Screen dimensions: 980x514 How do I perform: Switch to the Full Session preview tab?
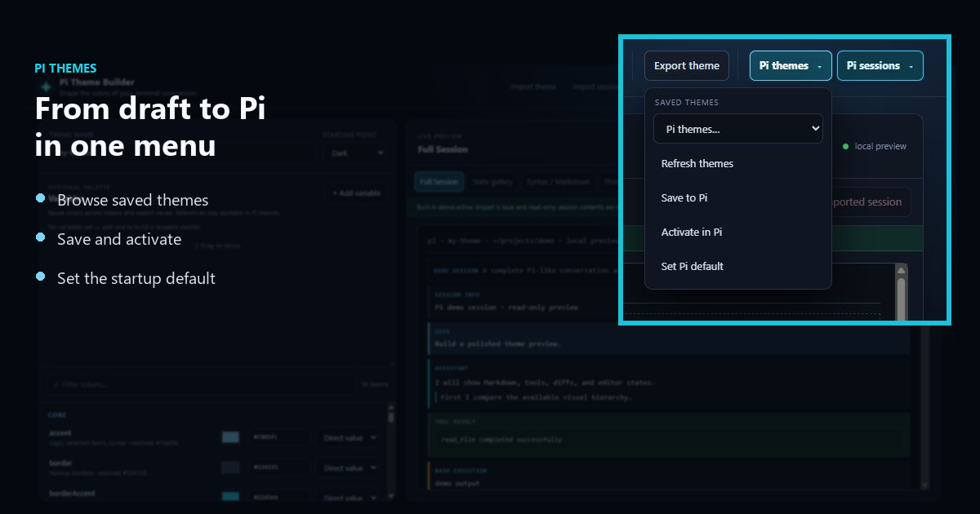point(439,182)
